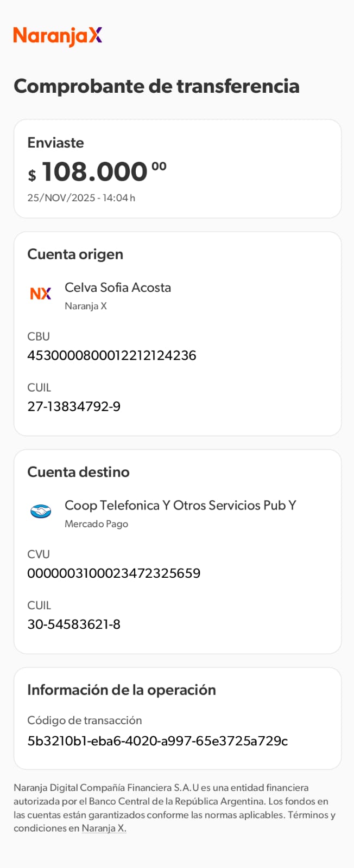Tap the Mercado Pago label under recipient
The width and height of the screenshot is (354, 868).
[x=97, y=524]
